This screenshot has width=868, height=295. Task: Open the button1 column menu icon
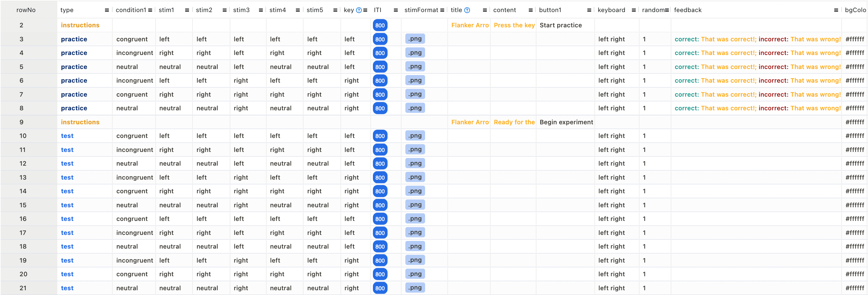pos(589,10)
